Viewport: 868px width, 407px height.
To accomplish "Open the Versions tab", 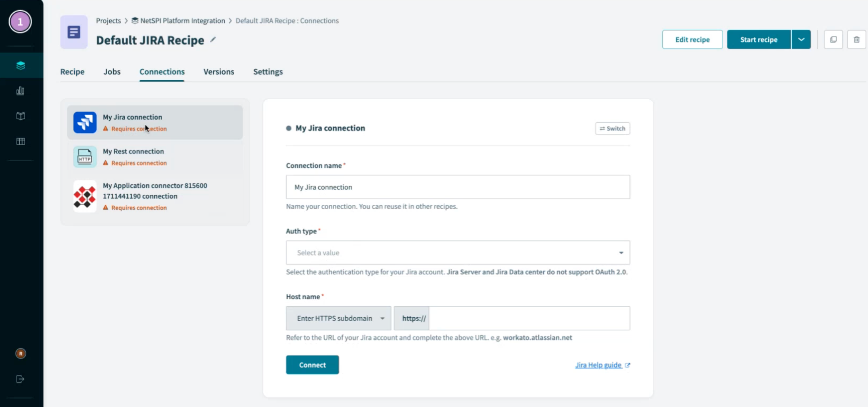I will [219, 72].
